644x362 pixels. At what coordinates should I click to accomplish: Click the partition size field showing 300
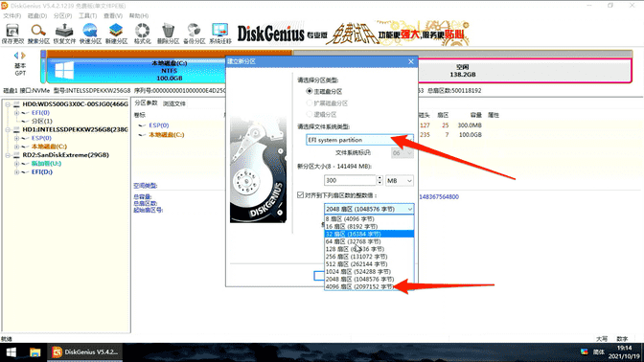(350, 180)
